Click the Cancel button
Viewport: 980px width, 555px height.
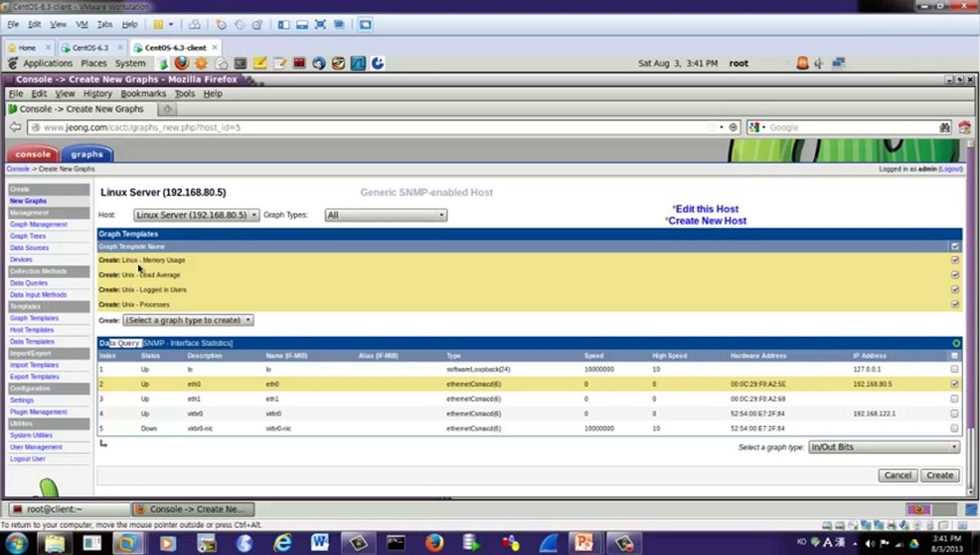pos(898,476)
